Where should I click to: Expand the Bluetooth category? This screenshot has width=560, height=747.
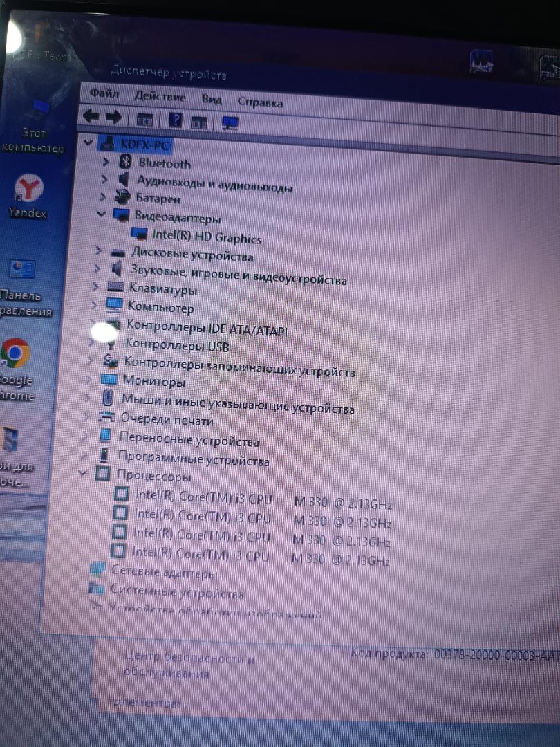[x=106, y=161]
